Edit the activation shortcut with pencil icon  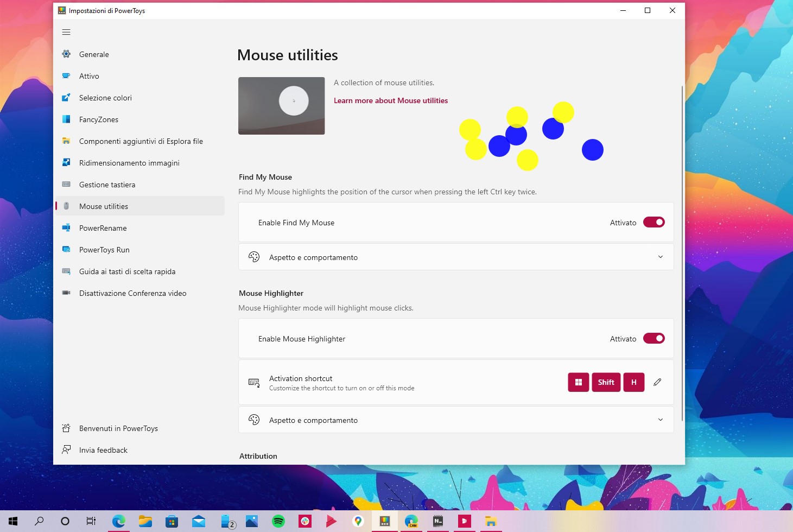(x=657, y=382)
